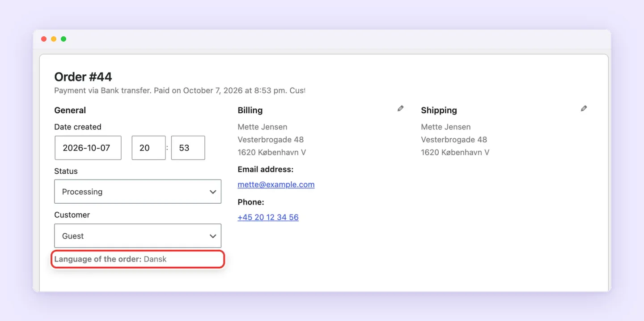Click Vesterbrogade 48 in Billing address

[271, 140]
